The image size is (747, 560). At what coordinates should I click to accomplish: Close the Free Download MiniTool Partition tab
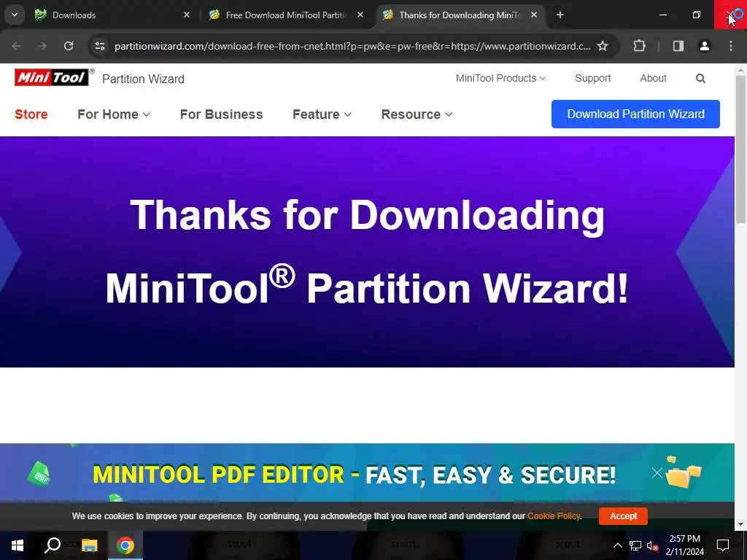click(x=360, y=15)
